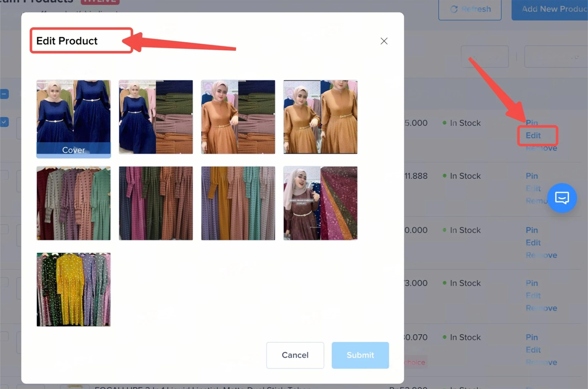588x389 pixels.
Task: Select hanging dresses with green dress image
Action: pyautogui.click(x=74, y=203)
